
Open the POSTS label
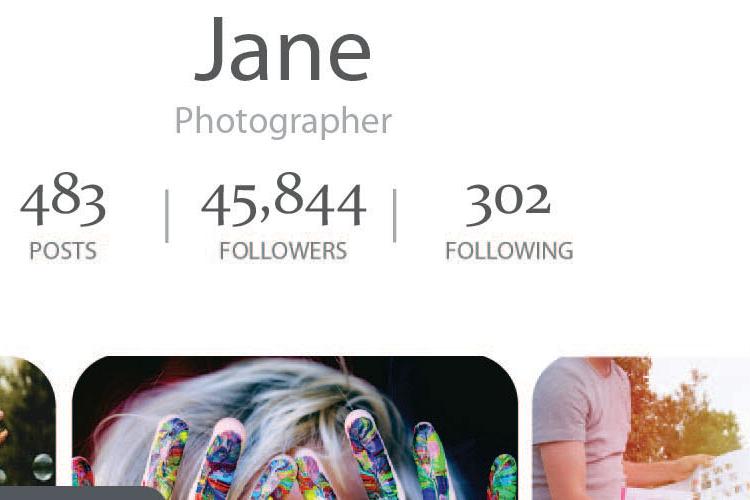point(63,251)
